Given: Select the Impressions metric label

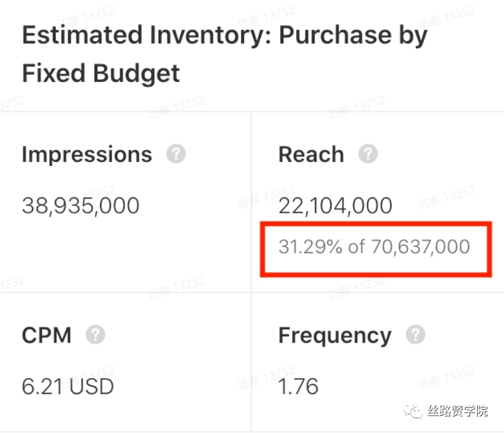Looking at the screenshot, I should click(87, 154).
